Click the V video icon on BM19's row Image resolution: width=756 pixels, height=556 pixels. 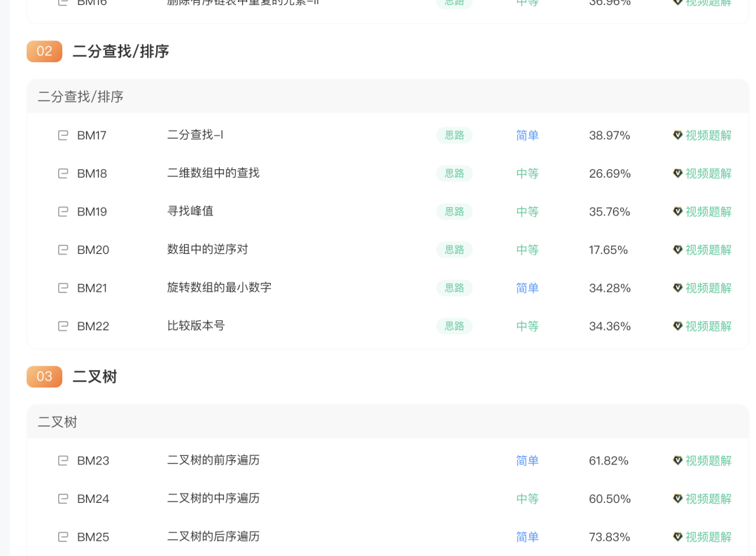pos(677,211)
